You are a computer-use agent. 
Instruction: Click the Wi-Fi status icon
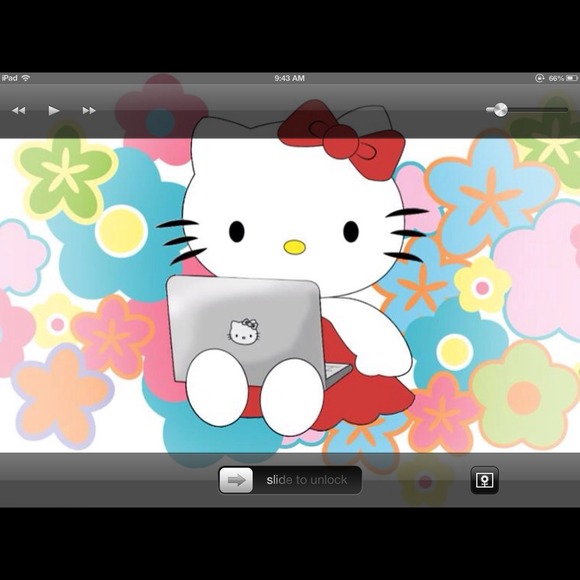click(x=26, y=78)
